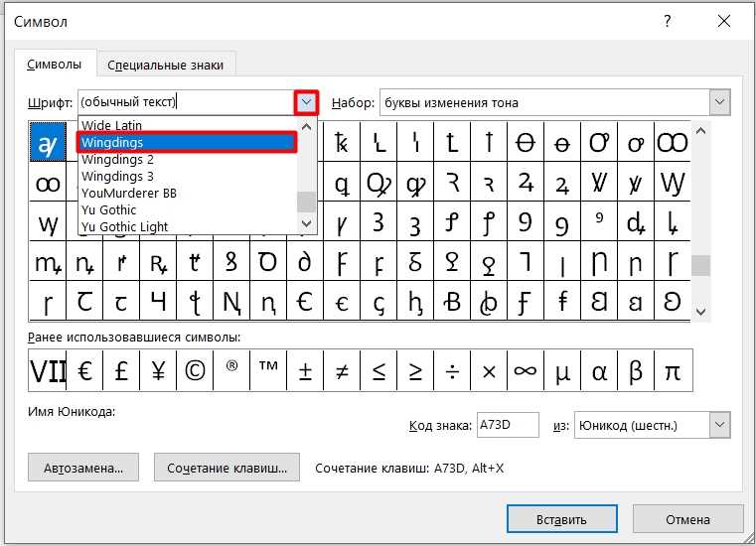Select the highlighted ꜽ symbol cell

click(48, 142)
